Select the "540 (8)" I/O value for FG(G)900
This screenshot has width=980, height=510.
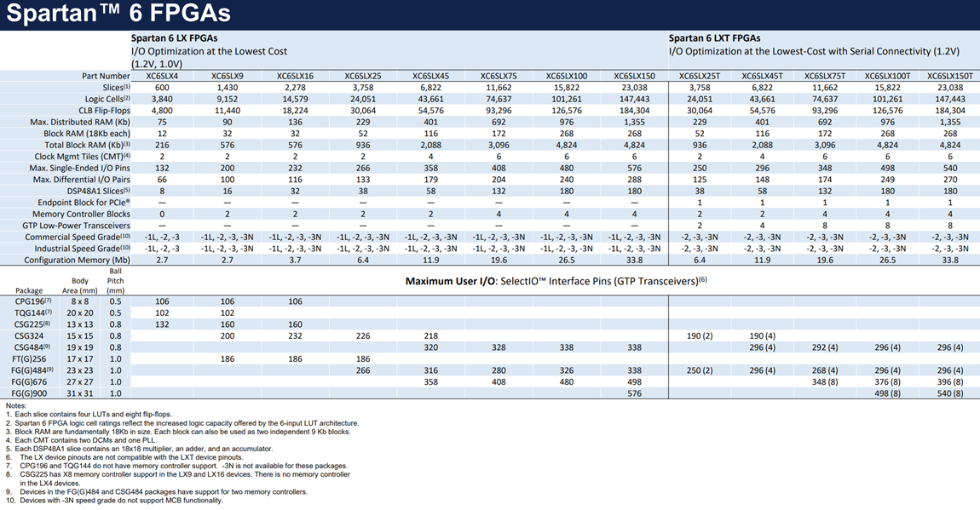tap(950, 394)
